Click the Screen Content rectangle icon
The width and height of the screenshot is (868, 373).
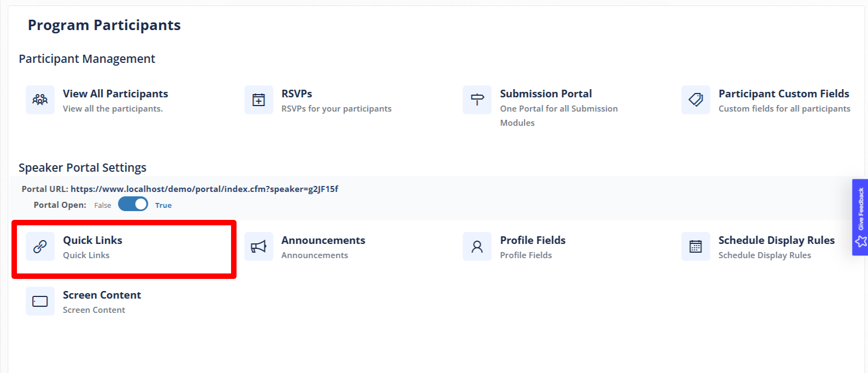(x=40, y=301)
